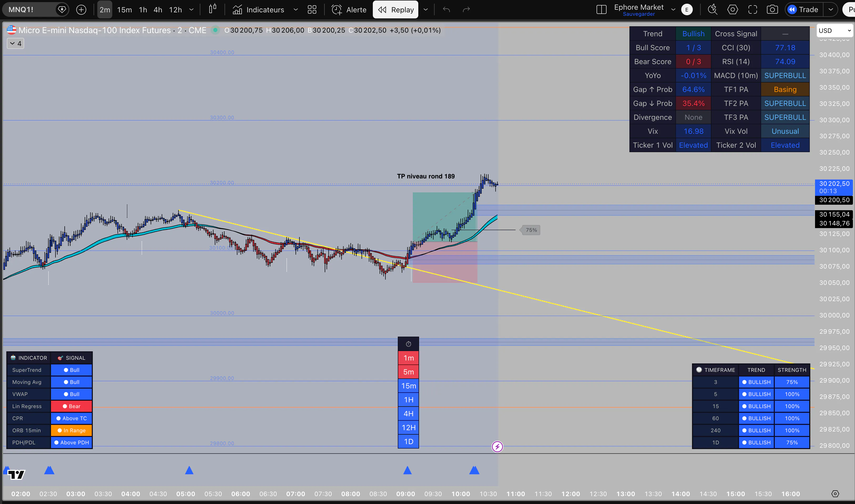Click the CCI (30) value 77.18

point(785,48)
